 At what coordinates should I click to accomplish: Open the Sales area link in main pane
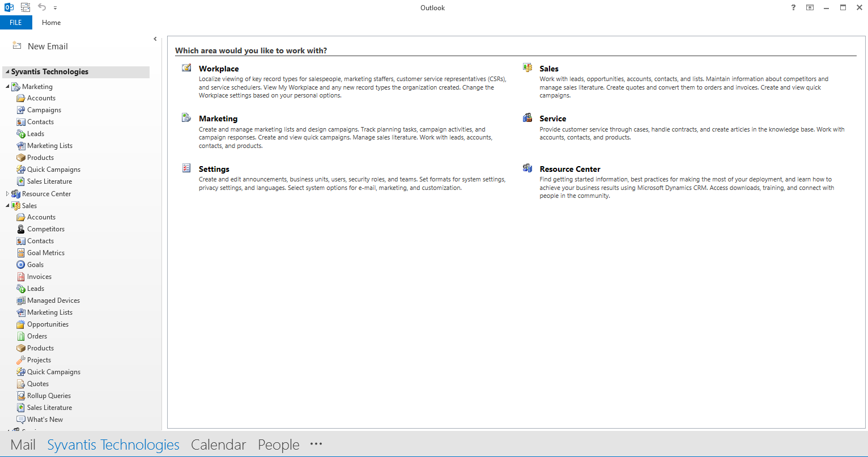coord(549,69)
